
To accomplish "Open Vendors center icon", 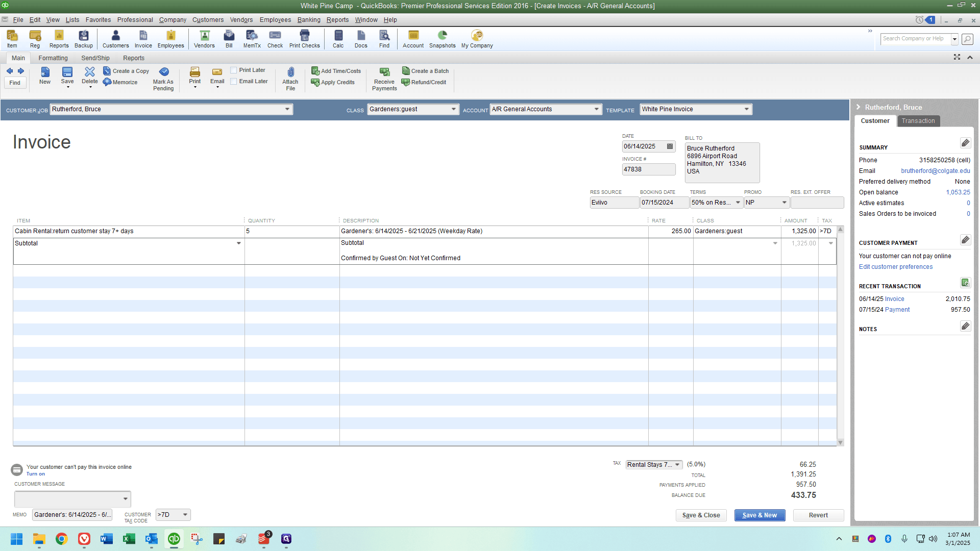I will pyautogui.click(x=204, y=39).
